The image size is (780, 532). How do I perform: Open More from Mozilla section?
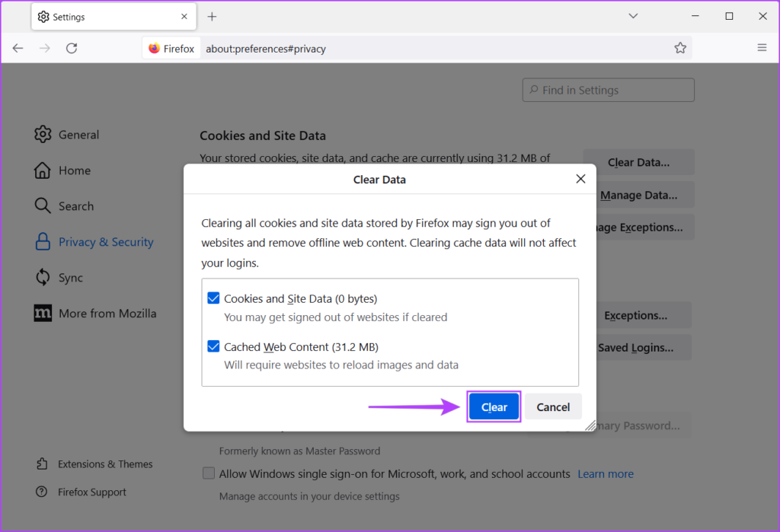tap(107, 313)
